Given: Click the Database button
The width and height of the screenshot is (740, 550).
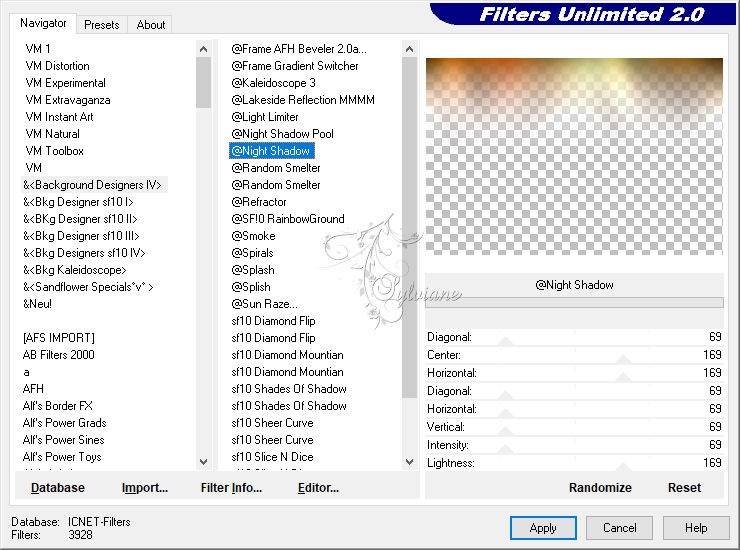Looking at the screenshot, I should pyautogui.click(x=58, y=488).
